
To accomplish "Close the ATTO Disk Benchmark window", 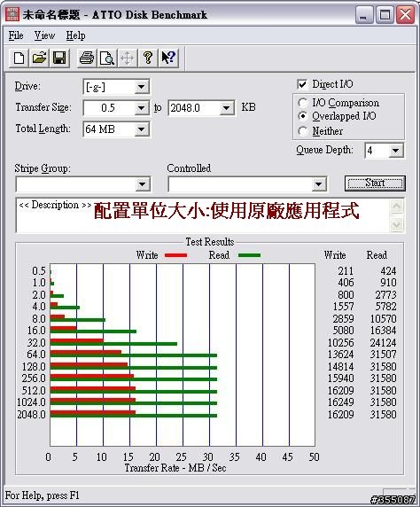I will coord(406,14).
